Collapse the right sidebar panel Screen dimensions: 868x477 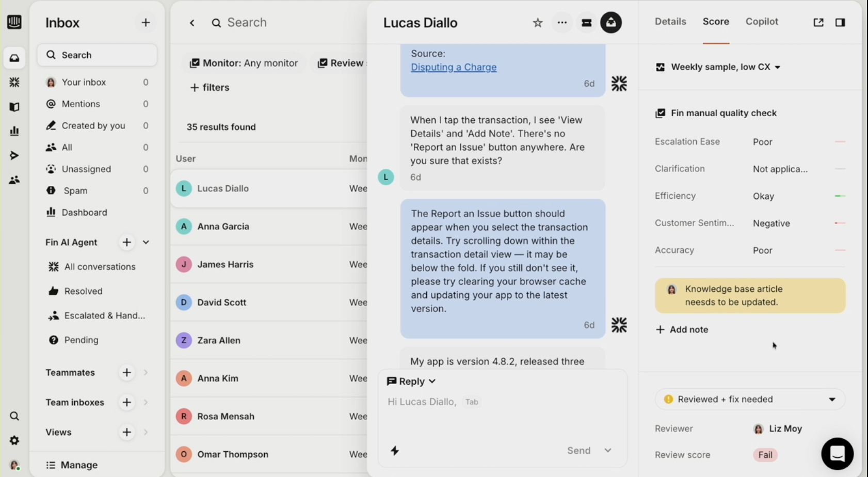pyautogui.click(x=840, y=22)
